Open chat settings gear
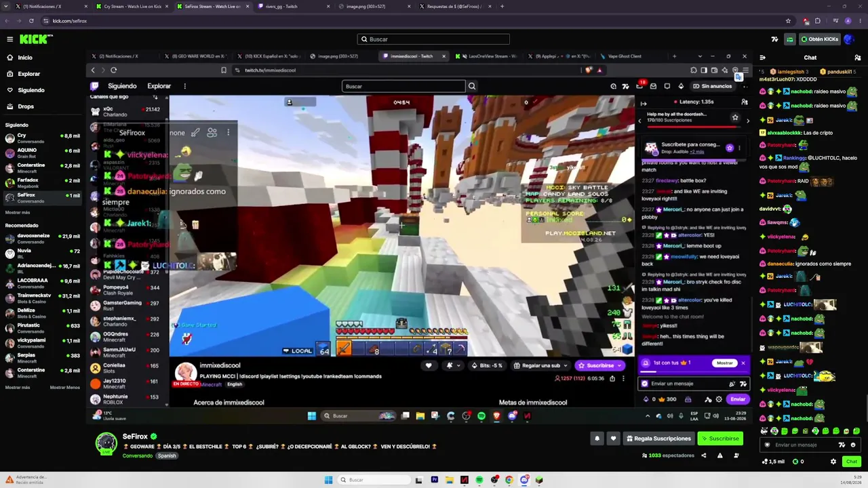This screenshot has width=868, height=488. [833, 462]
